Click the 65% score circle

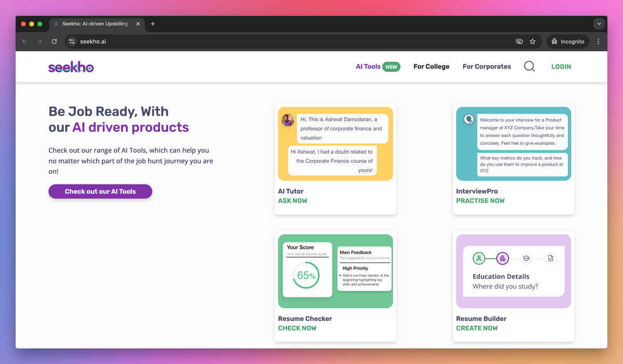point(306,275)
